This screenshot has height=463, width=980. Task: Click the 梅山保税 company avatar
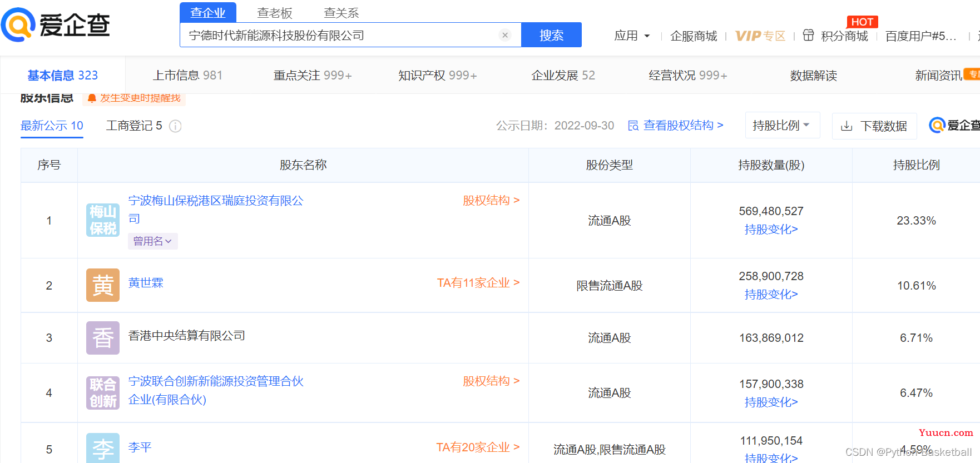coord(103,220)
